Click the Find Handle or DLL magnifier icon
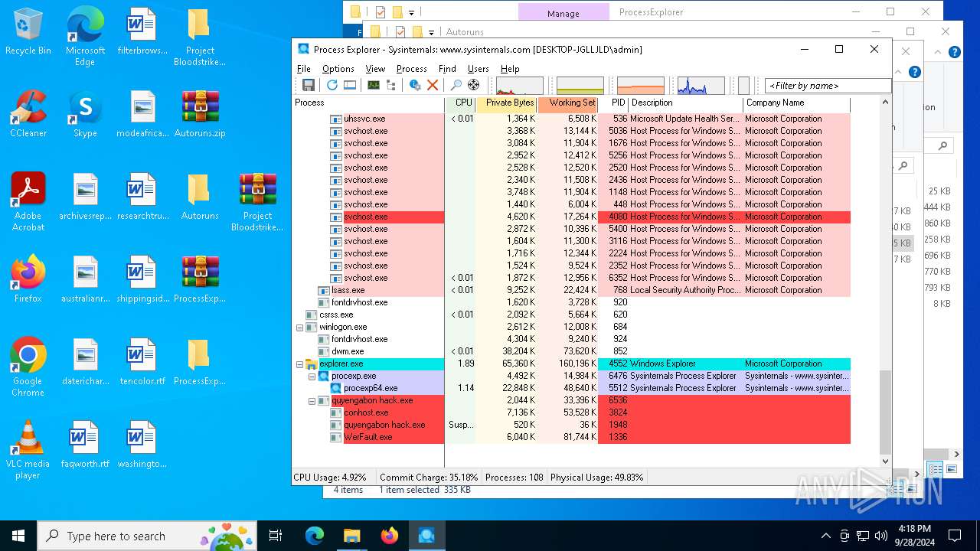The width and height of the screenshot is (980, 551). pyautogui.click(x=456, y=85)
